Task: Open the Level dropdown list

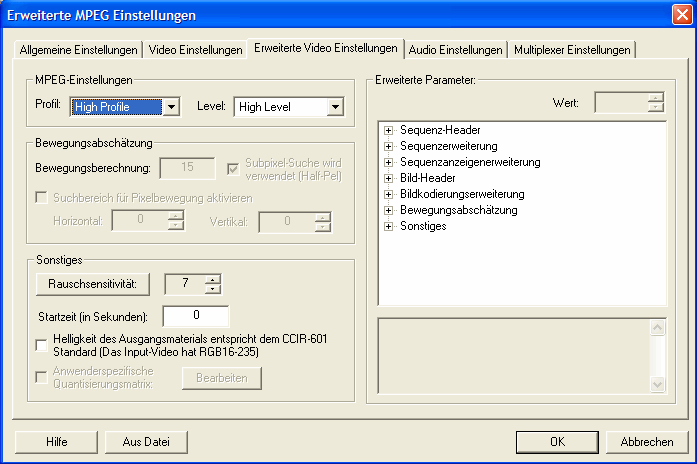Action: tap(335, 106)
